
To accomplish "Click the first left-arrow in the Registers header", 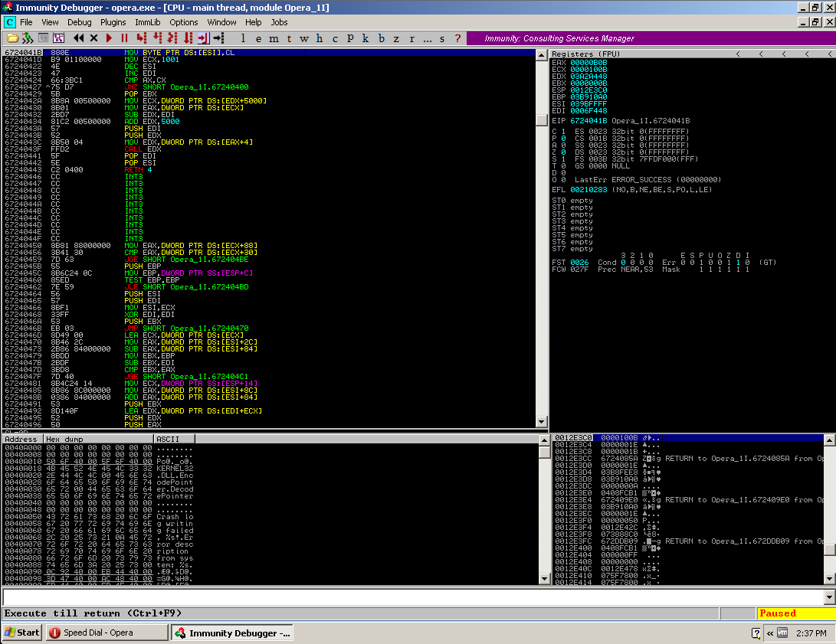I will pos(738,54).
